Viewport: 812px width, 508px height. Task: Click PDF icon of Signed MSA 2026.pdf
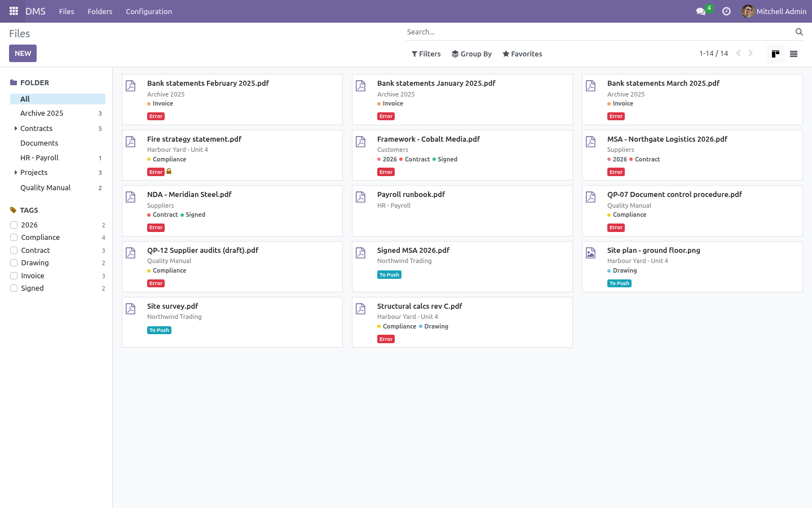point(361,253)
